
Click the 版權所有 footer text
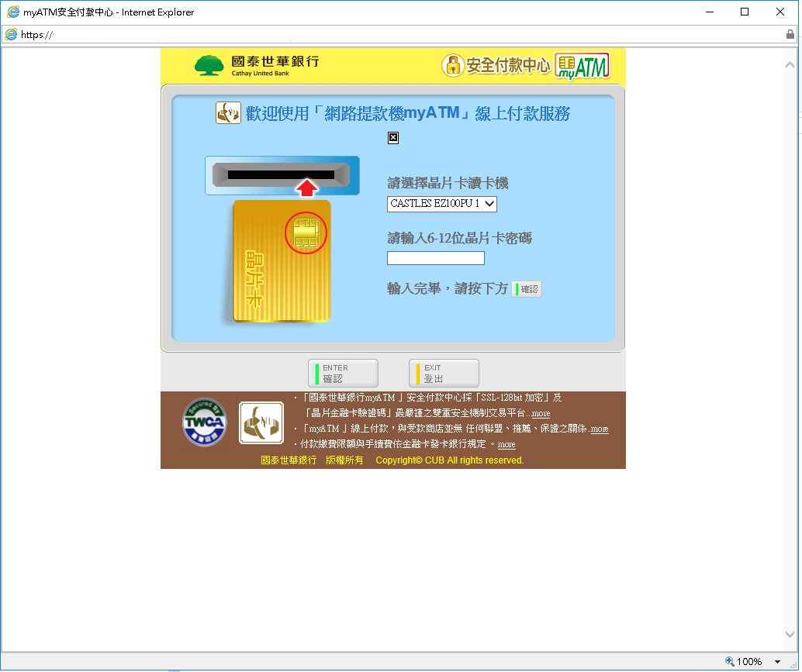[x=344, y=460]
